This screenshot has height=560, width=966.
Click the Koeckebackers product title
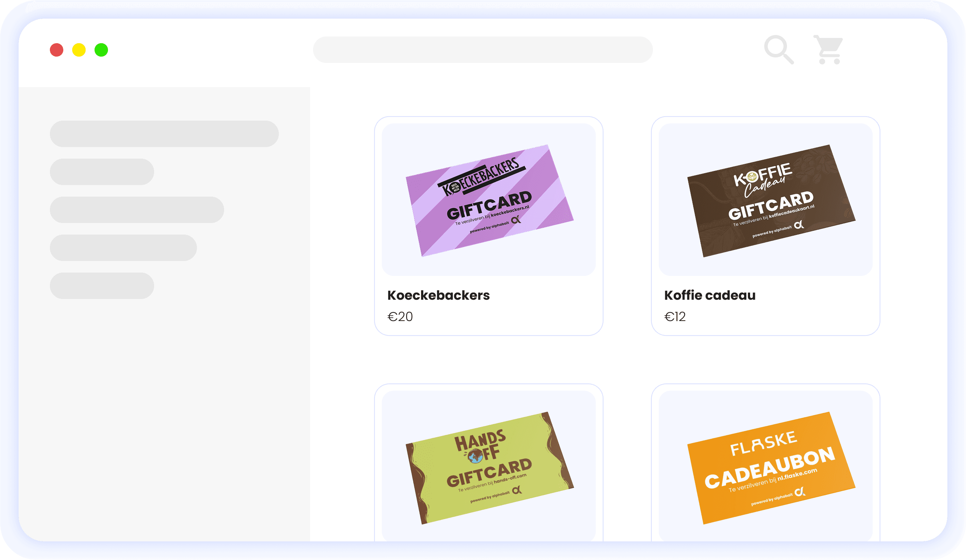439,295
